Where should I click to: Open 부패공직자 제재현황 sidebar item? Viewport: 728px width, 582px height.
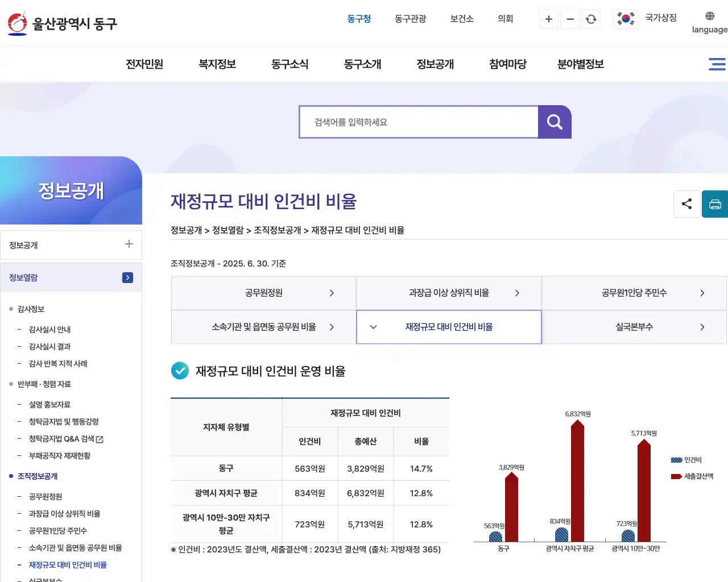(60, 456)
